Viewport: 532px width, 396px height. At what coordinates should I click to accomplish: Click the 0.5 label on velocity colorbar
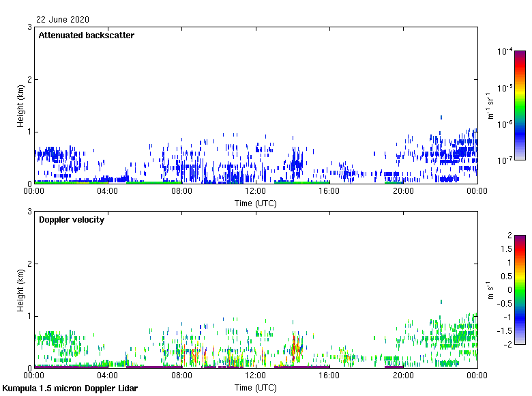[506, 277]
